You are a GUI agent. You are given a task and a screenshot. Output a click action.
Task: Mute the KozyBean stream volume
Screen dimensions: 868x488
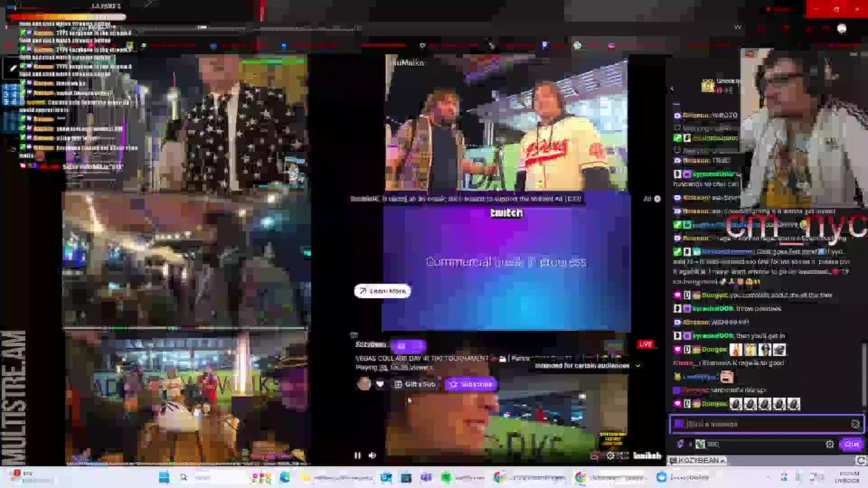coord(372,455)
